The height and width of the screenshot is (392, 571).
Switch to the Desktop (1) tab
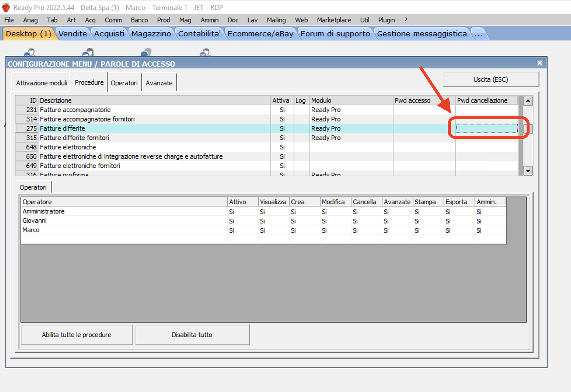(29, 34)
